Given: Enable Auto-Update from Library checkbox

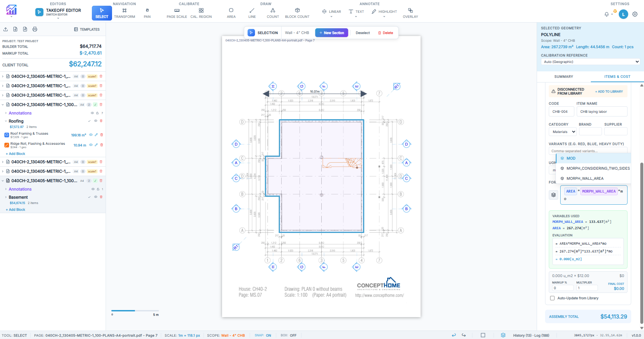Looking at the screenshot, I should (x=552, y=298).
